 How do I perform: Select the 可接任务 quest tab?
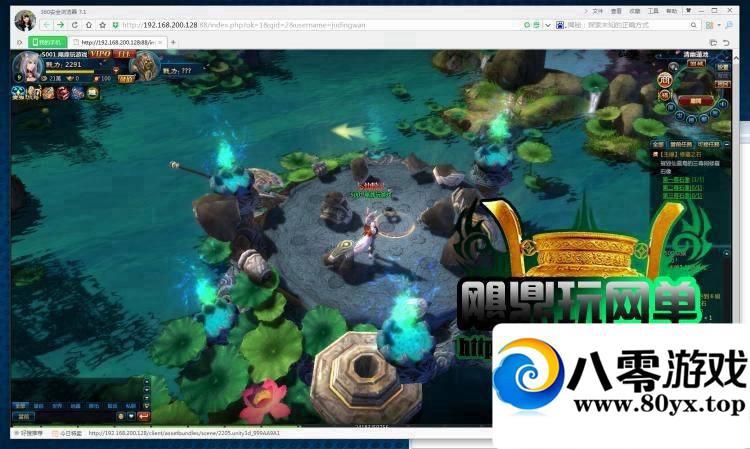tap(708, 144)
